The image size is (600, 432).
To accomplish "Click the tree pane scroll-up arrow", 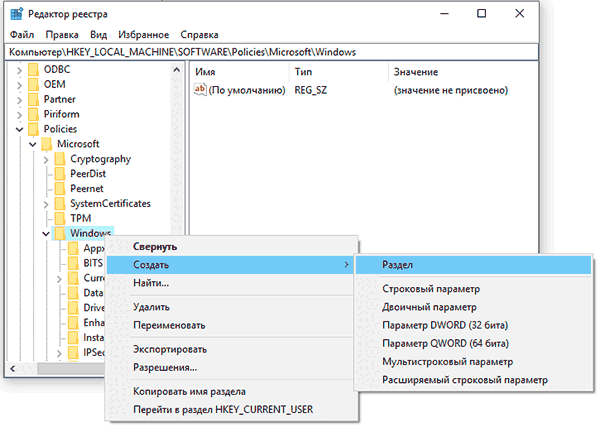I will (176, 70).
